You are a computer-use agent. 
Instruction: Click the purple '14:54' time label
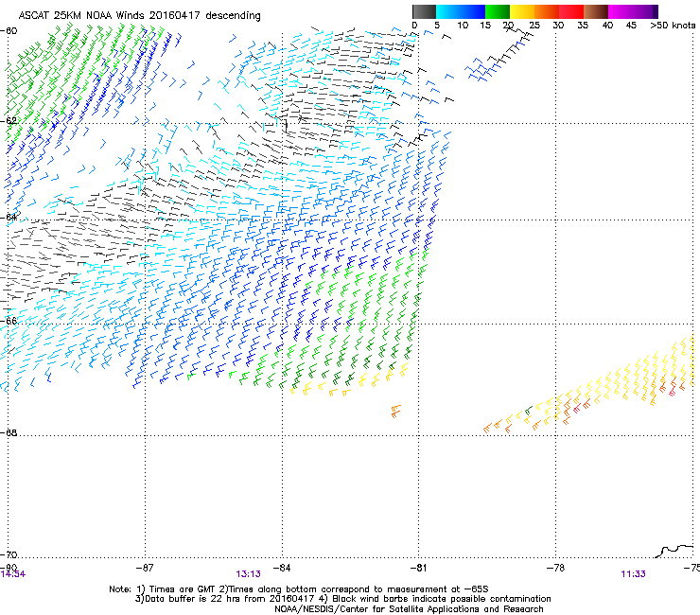click(x=13, y=574)
